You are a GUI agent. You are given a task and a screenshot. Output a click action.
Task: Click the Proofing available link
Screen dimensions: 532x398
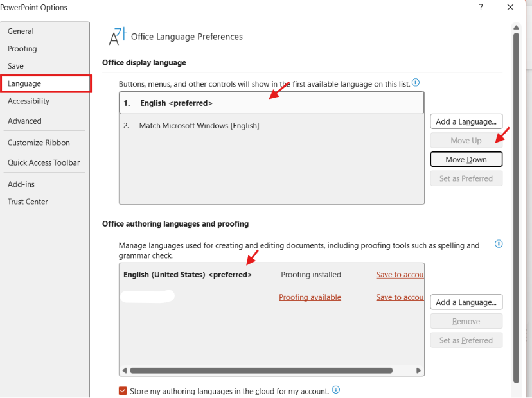click(310, 297)
